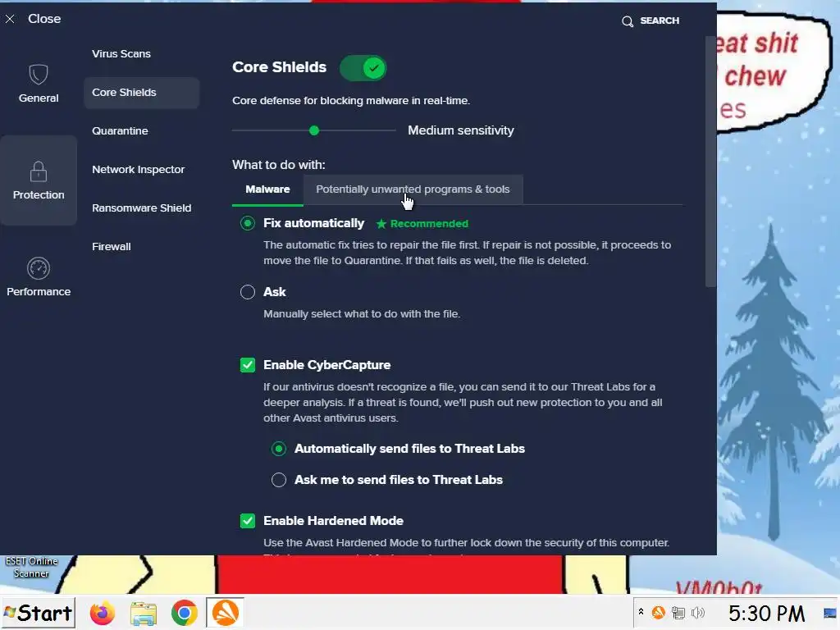840x630 pixels.
Task: Click the sensitivity slider handle
Action: pyautogui.click(x=314, y=130)
